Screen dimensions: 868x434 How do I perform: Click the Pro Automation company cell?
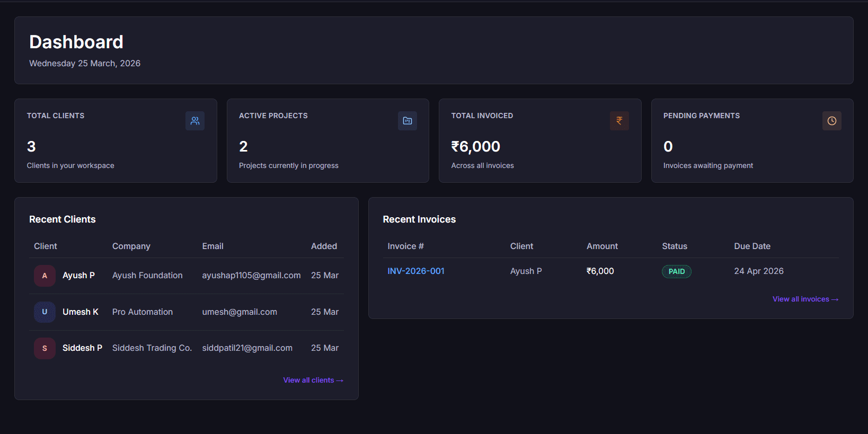[x=143, y=312]
